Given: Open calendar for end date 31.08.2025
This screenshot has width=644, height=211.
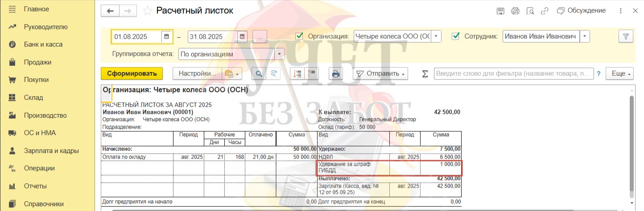Looking at the screenshot, I should (242, 36).
